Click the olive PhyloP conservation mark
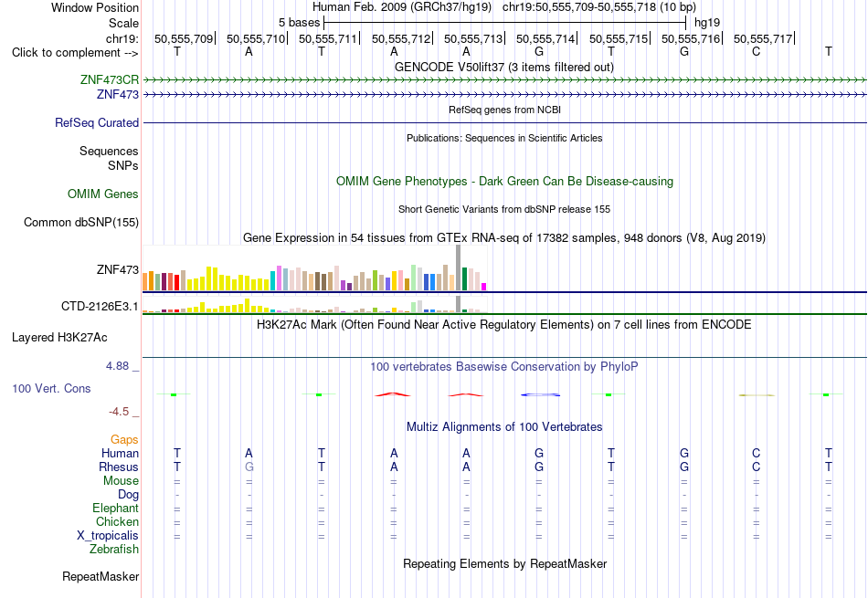The image size is (868, 598). [757, 395]
